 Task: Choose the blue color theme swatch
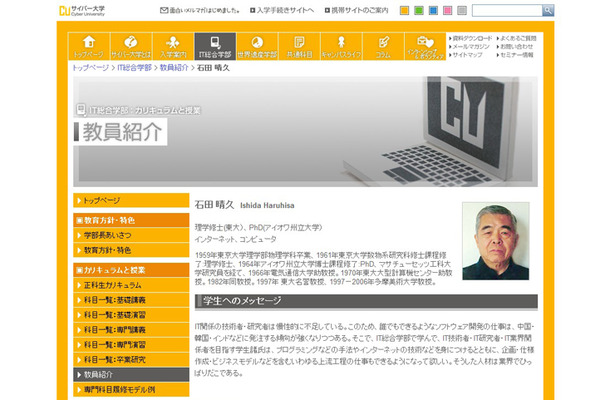433,11
